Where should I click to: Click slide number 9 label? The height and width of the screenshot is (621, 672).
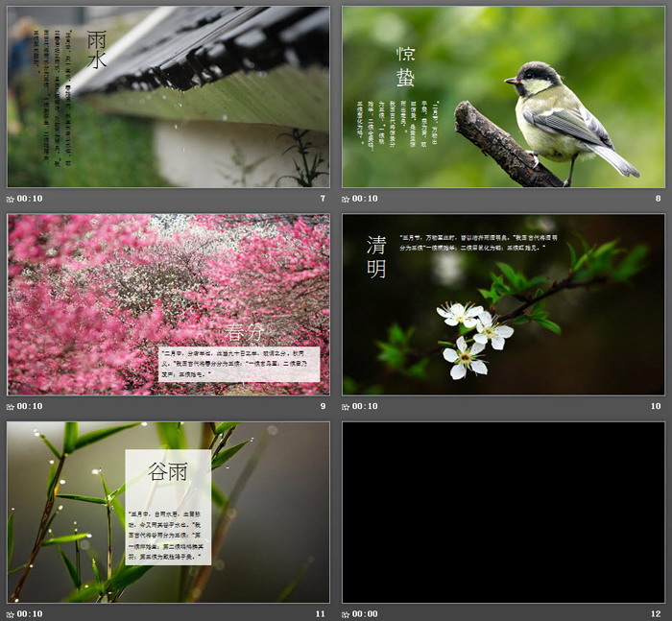(323, 406)
